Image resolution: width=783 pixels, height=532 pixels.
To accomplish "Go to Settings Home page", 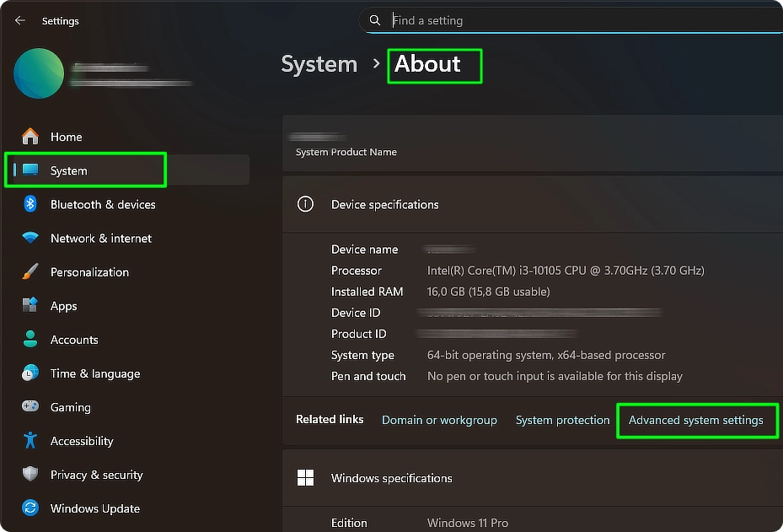I will [x=65, y=136].
